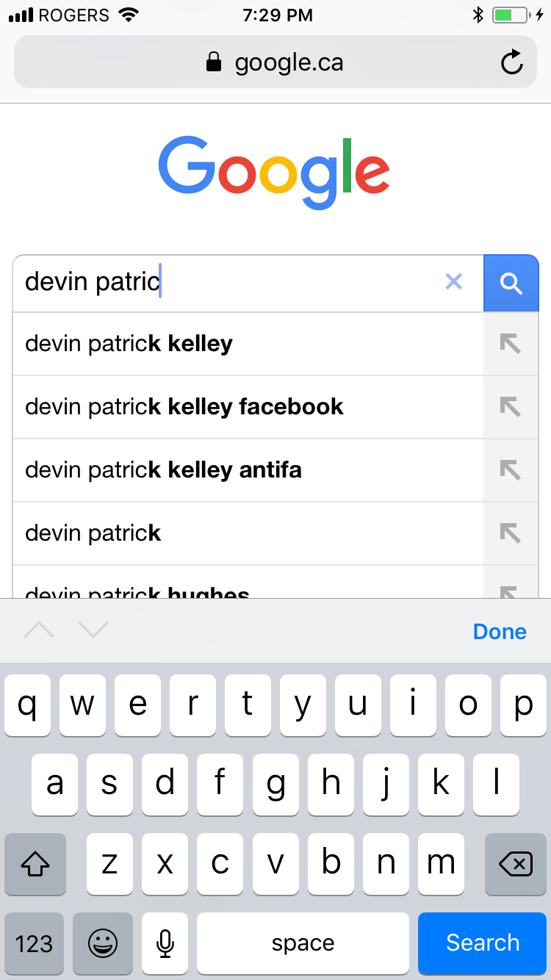Clear the search field using the X icon
This screenshot has height=980, width=551.
click(454, 282)
